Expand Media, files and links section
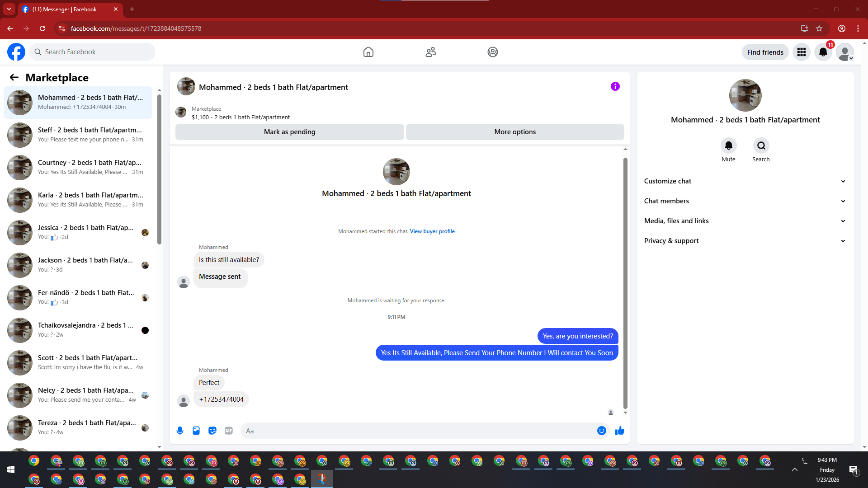Viewport: 868px width, 488px height. click(x=744, y=221)
